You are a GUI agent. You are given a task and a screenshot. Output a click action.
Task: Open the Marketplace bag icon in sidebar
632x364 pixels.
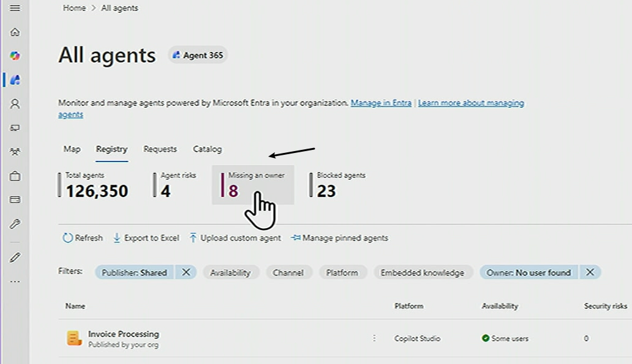coord(15,176)
